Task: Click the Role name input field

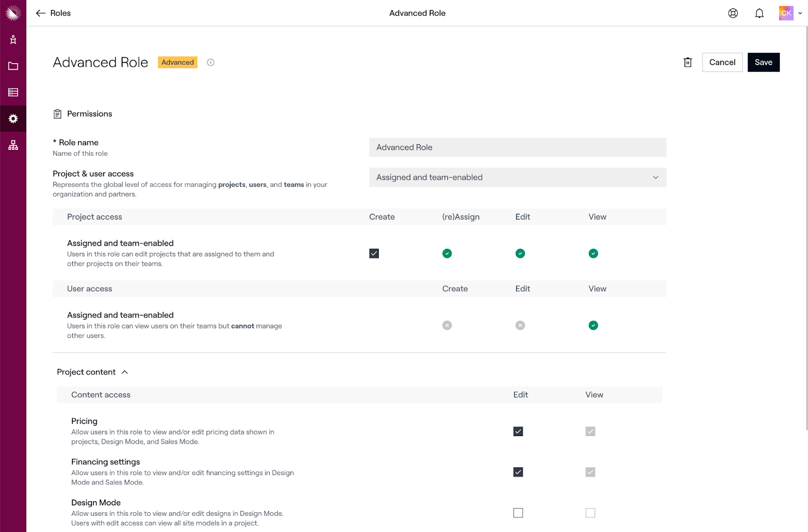Action: point(518,147)
